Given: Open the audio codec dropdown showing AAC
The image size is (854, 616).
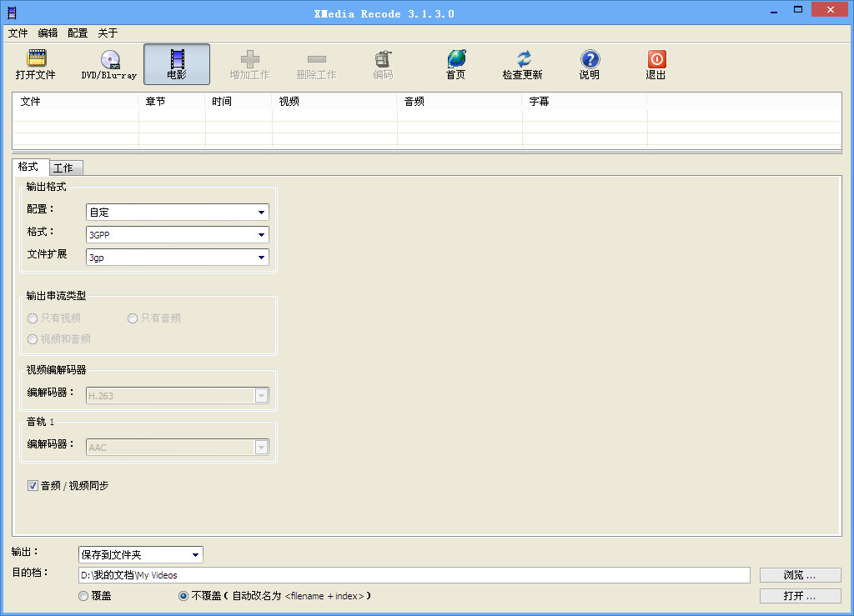Looking at the screenshot, I should 178,448.
